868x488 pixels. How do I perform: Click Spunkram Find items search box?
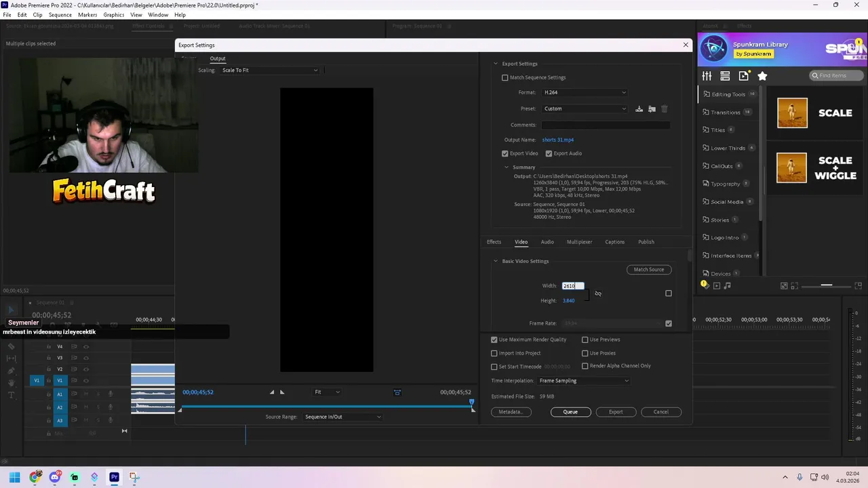coord(835,76)
